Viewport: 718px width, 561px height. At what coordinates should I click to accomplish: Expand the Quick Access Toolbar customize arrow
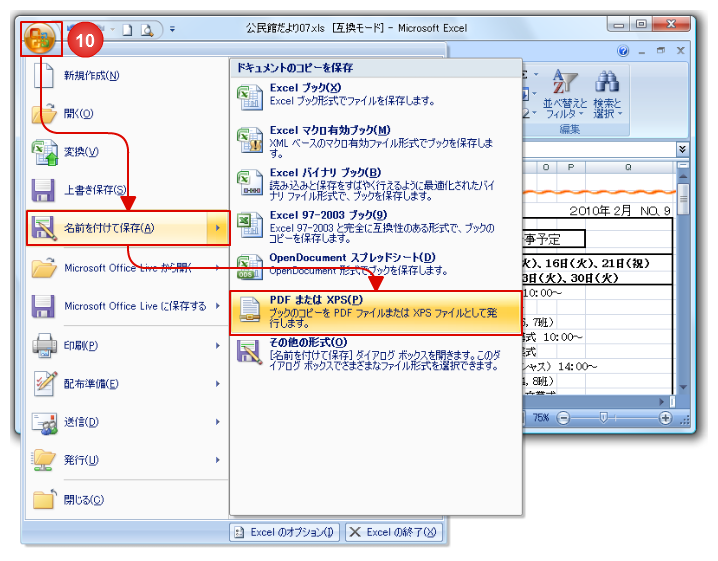pos(172,29)
